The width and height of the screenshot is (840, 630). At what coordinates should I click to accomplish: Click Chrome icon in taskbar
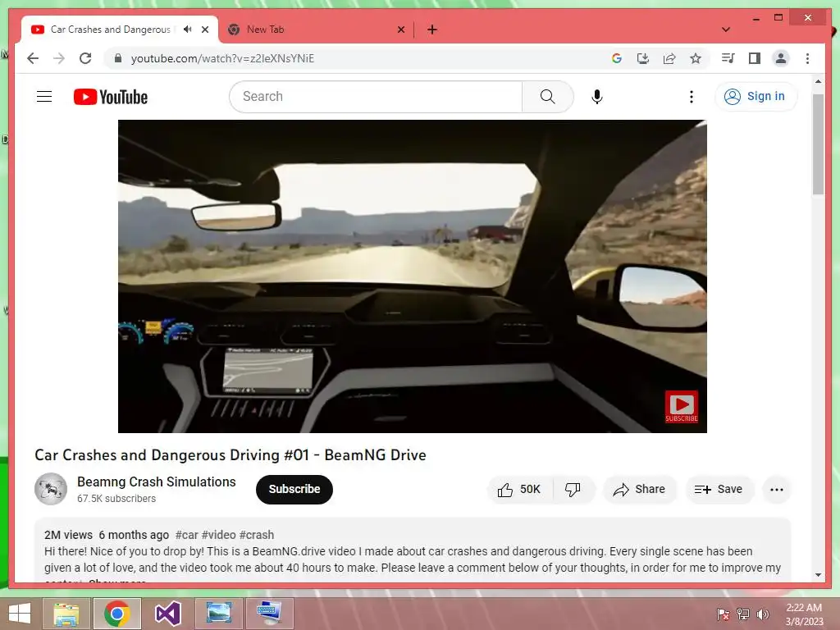click(116, 614)
